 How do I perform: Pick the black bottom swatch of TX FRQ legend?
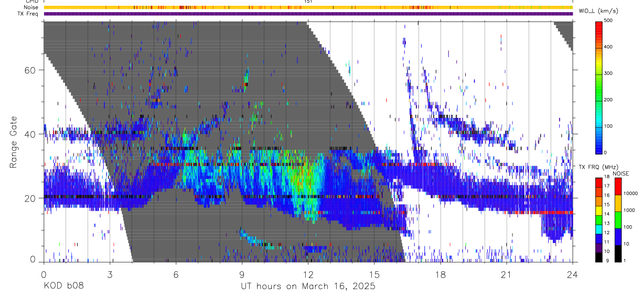coord(598,257)
